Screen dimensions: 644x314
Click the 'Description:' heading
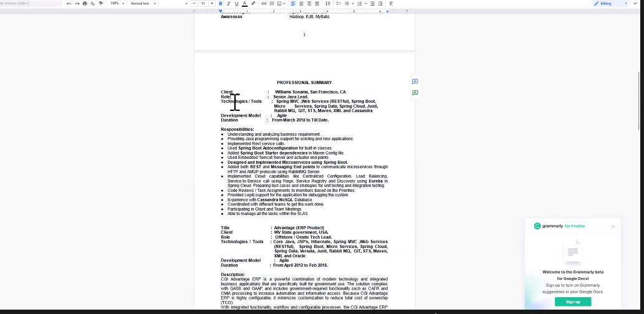(233, 275)
